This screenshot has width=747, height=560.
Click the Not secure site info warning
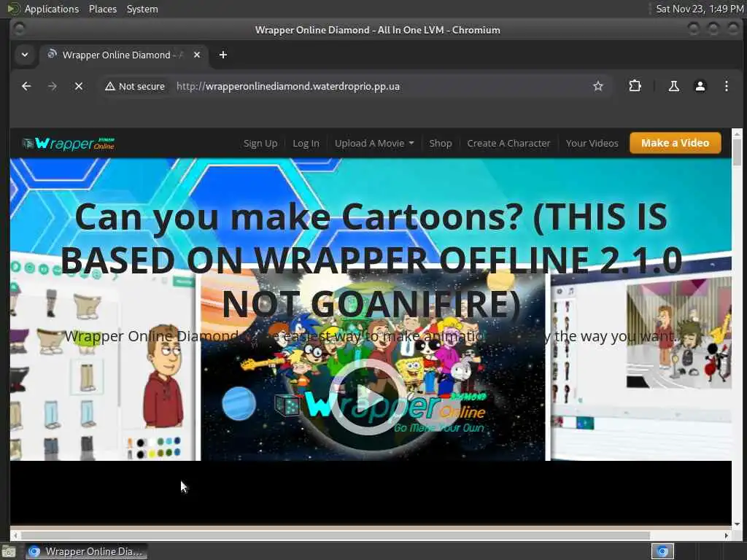(x=135, y=86)
